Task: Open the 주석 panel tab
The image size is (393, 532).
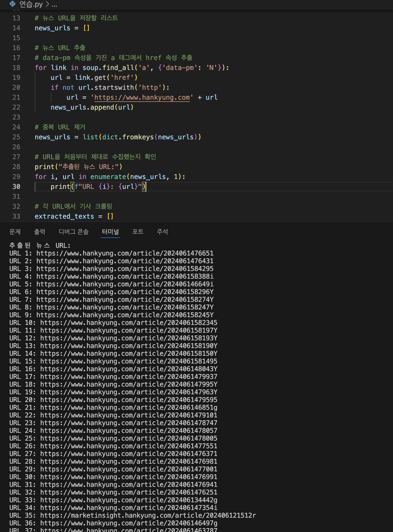Action: click(x=162, y=232)
